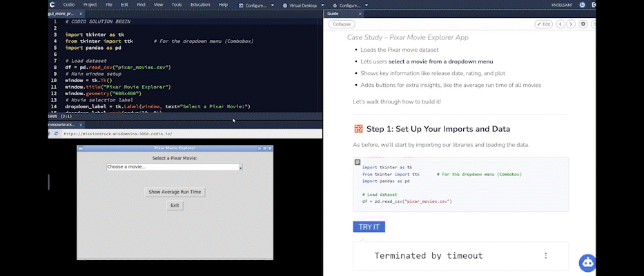Click the Exit button

(x=175, y=206)
